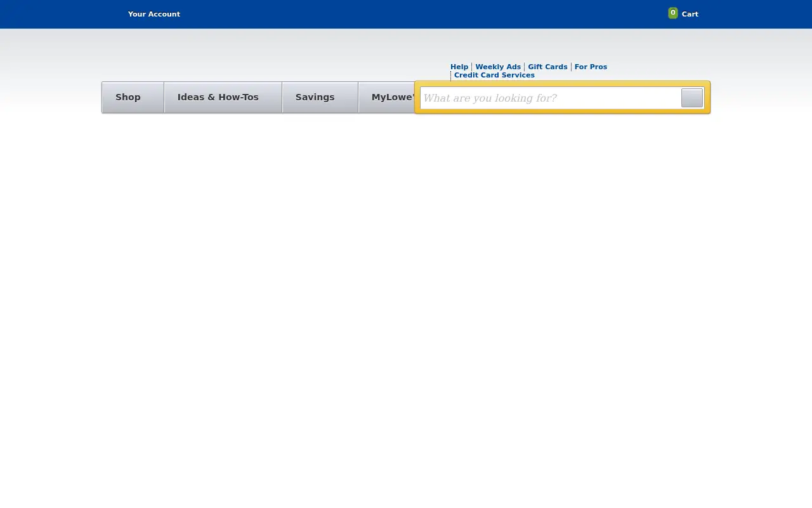Click the green cart item count badge
This screenshot has height=508, width=812.
(x=673, y=13)
